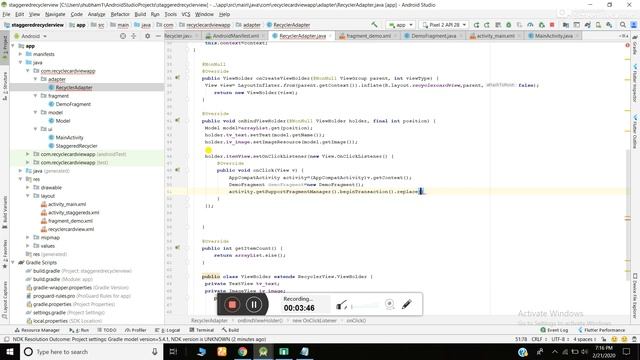640x360 pixels.
Task: Open the VCS menu
Action: (x=186, y=14)
